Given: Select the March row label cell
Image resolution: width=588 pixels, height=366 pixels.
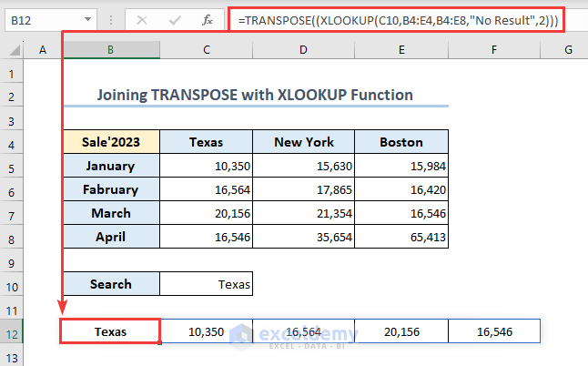Looking at the screenshot, I should tap(110, 213).
